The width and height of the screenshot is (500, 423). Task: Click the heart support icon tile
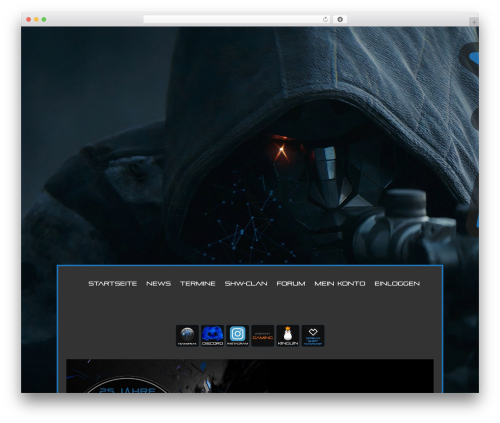pyautogui.click(x=313, y=336)
